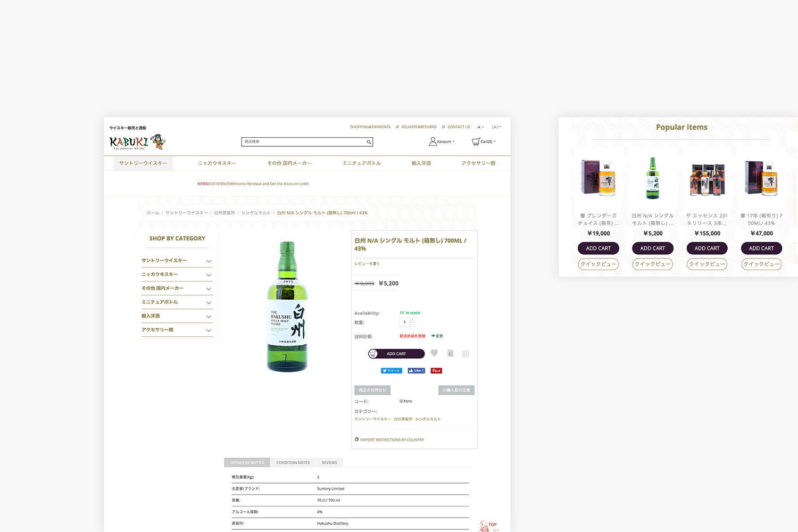Expand サントリーウイスキー sidebar category chevron
Image resolution: width=798 pixels, height=532 pixels.
click(x=209, y=261)
